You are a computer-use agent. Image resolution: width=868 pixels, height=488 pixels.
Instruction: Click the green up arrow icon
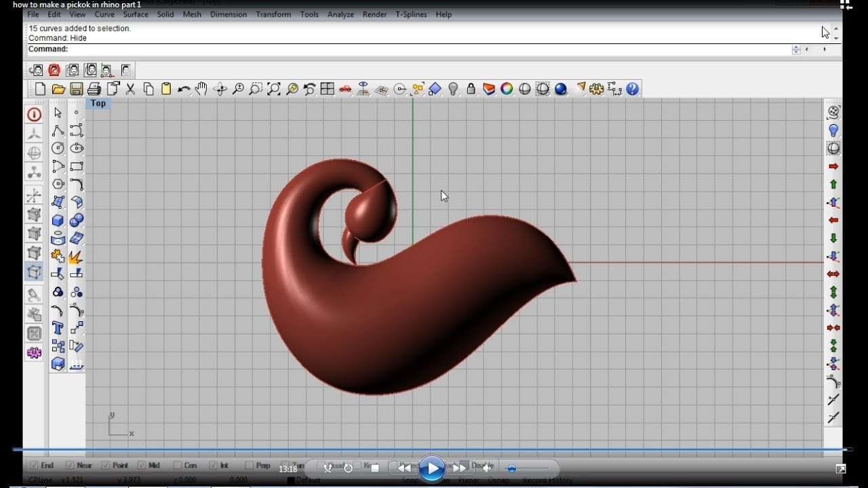833,184
